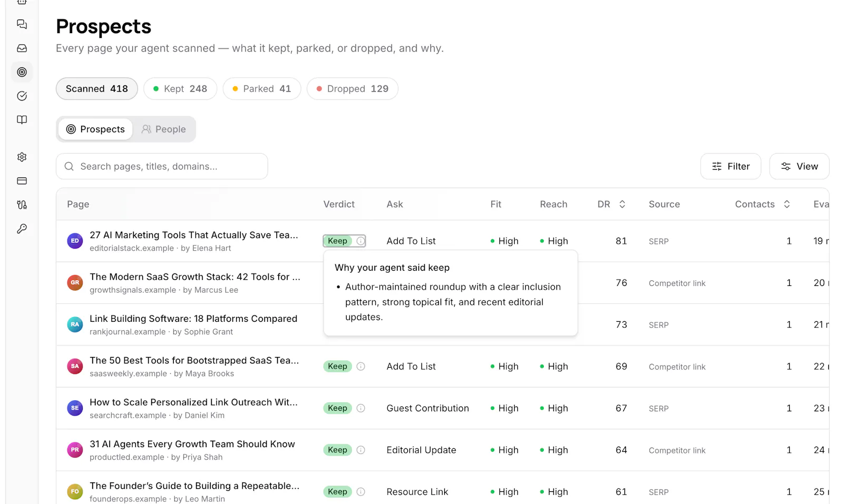Click Keep badge on 27 AI Marketing Tools row
The width and height of the screenshot is (843, 504).
337,241
